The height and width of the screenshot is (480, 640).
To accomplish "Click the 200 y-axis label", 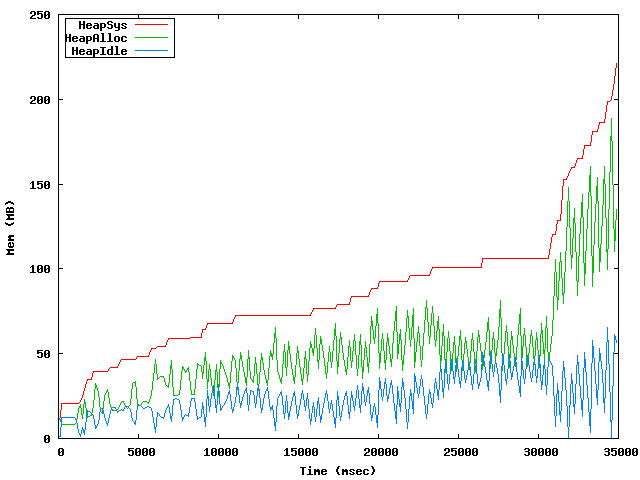I will point(40,100).
